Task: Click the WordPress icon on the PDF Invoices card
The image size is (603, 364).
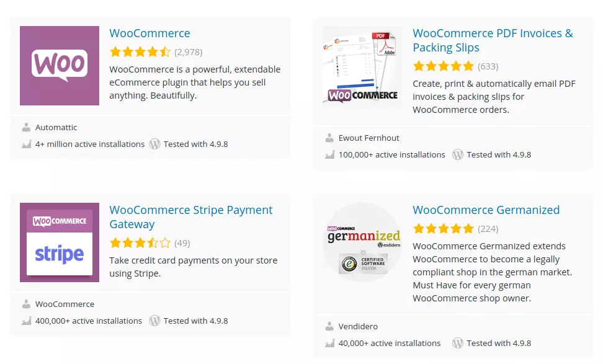Action: (458, 154)
